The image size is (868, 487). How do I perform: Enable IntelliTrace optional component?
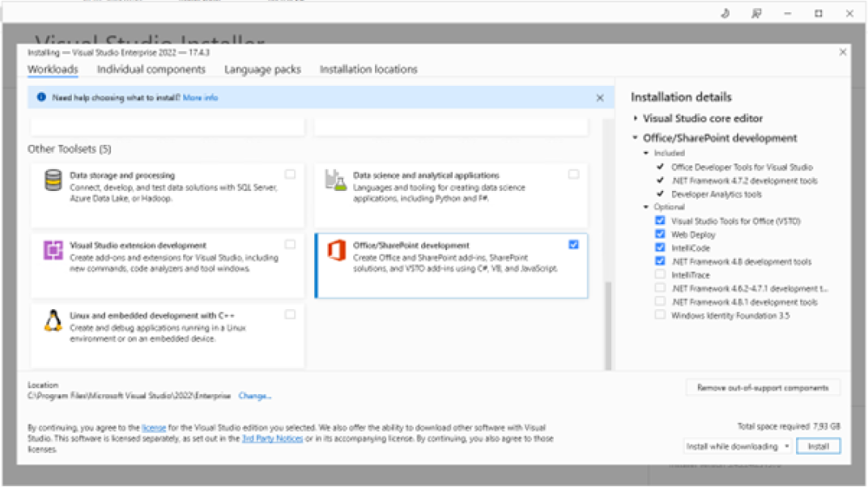(x=661, y=275)
